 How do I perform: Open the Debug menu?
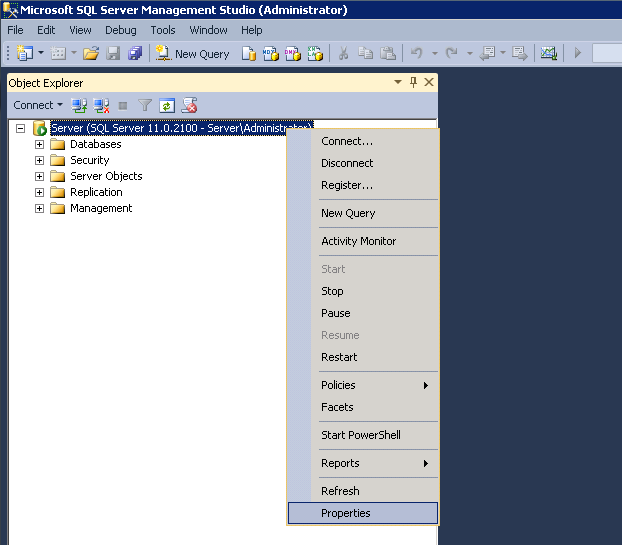121,30
